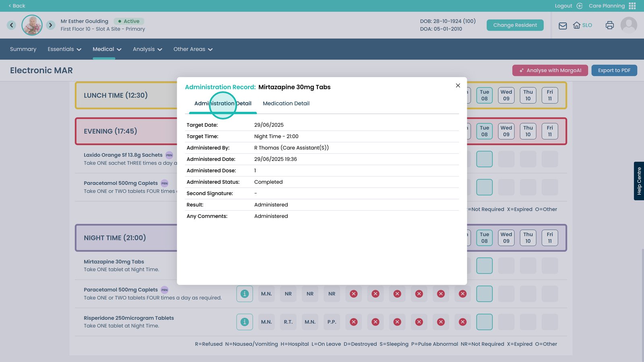Select the Administration Detail tab
This screenshot has width=644, height=362.
223,103
